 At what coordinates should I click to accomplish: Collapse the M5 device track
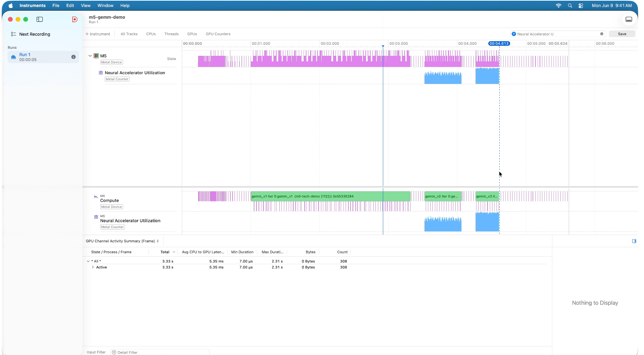click(x=90, y=56)
